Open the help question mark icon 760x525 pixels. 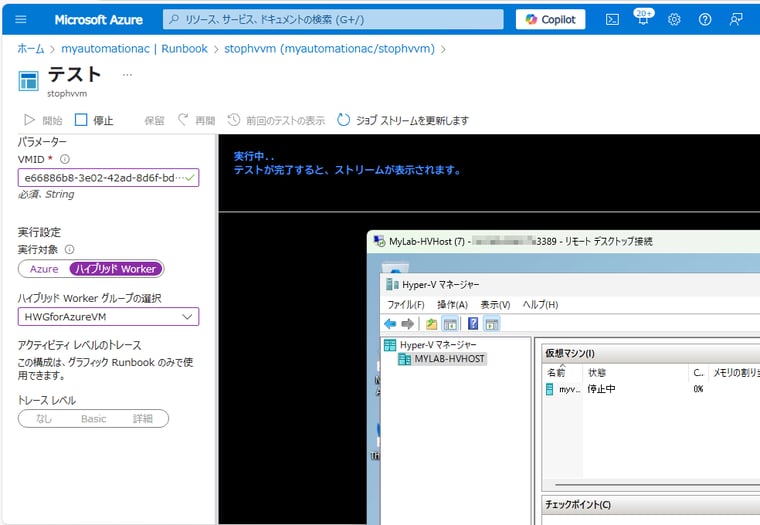[x=705, y=19]
